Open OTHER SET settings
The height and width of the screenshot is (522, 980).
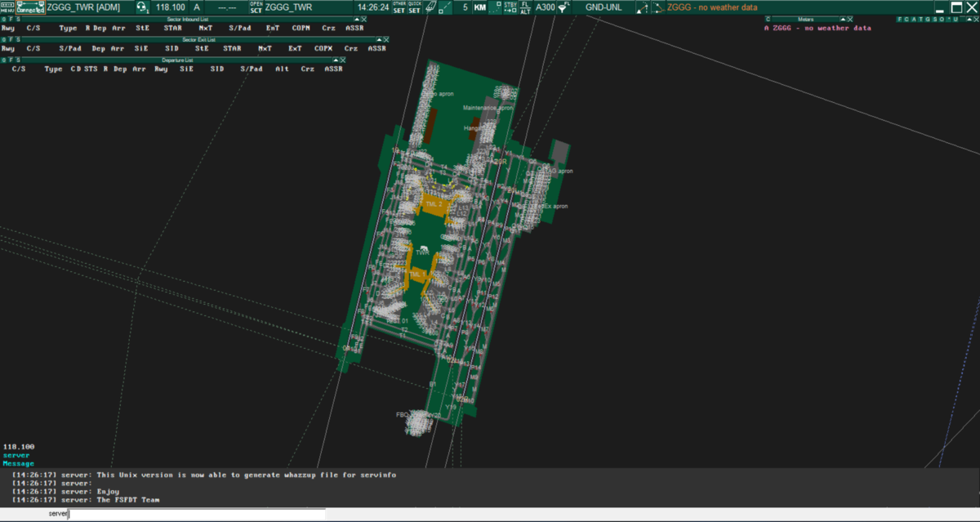399,7
